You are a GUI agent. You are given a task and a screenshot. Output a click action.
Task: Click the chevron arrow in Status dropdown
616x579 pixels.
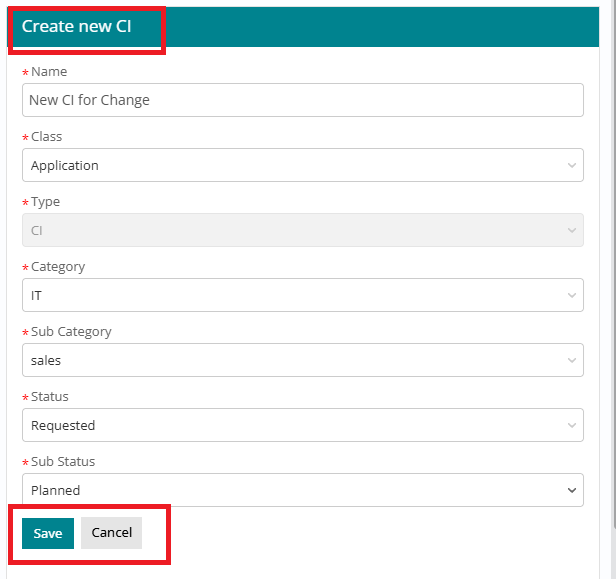pos(571,425)
